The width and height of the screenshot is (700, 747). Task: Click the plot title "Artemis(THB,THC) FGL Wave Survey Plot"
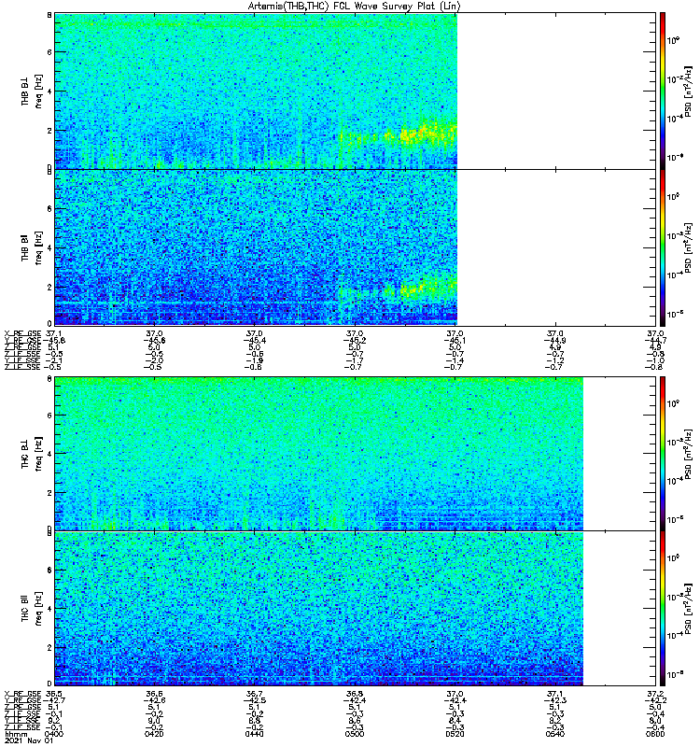(x=355, y=6)
